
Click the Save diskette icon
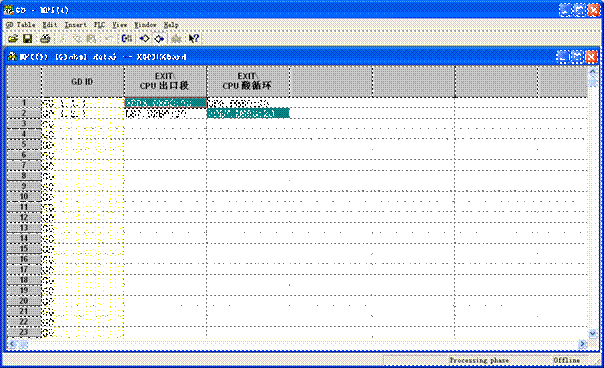coord(27,39)
